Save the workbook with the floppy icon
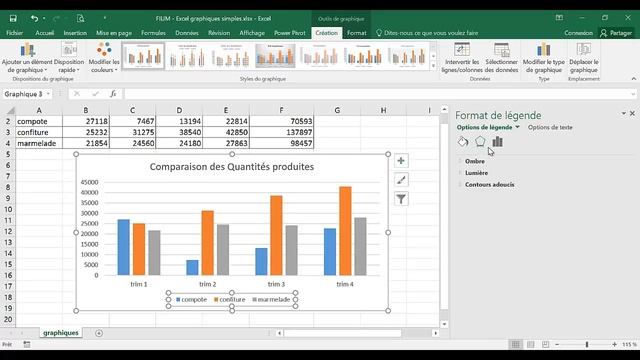 click(x=13, y=18)
